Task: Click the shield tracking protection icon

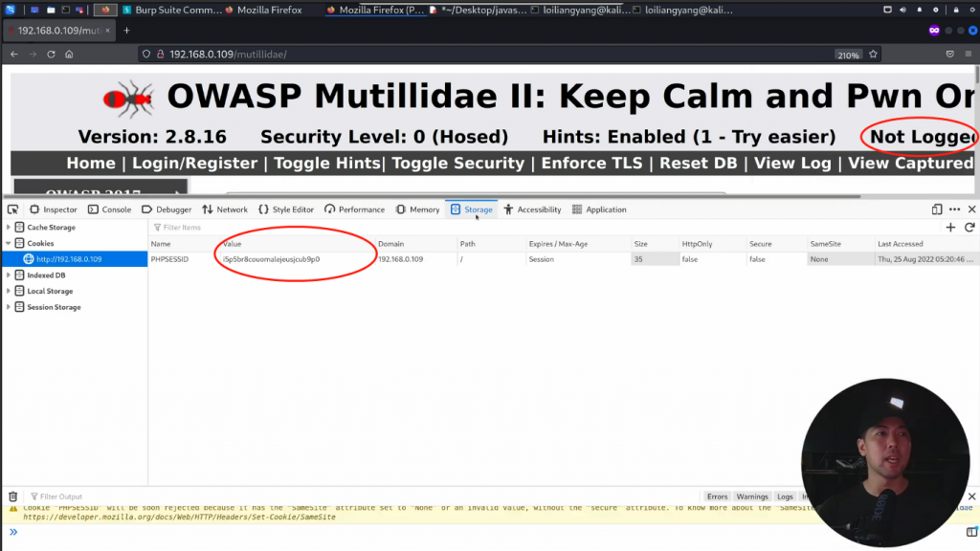Action: click(x=146, y=55)
